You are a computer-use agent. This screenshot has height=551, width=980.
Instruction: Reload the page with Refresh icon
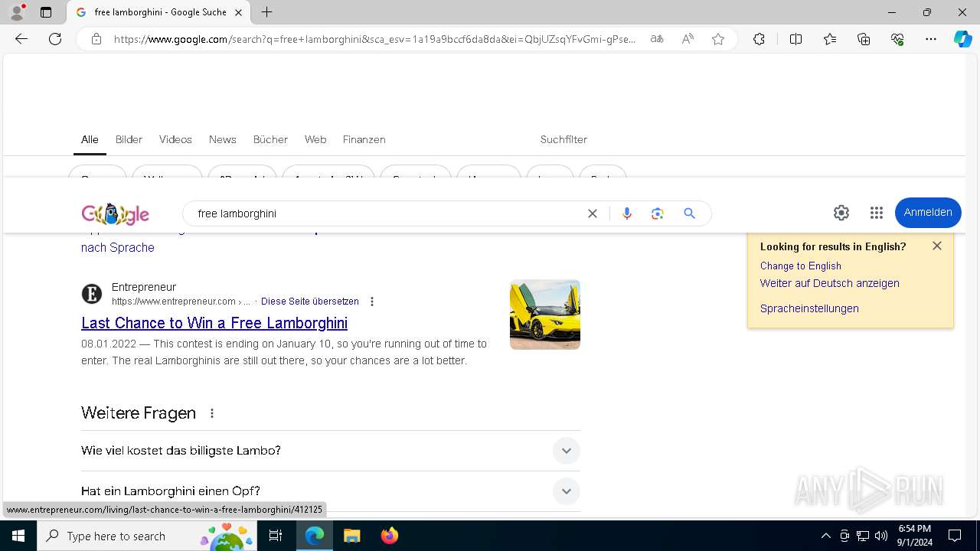[55, 39]
